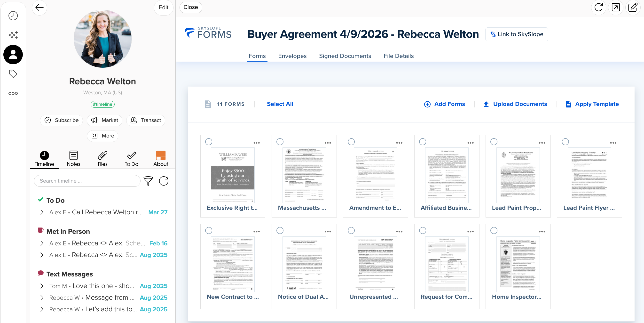This screenshot has width=644, height=323.
Task: Open the tags icon in sidebar
Action: [x=13, y=74]
